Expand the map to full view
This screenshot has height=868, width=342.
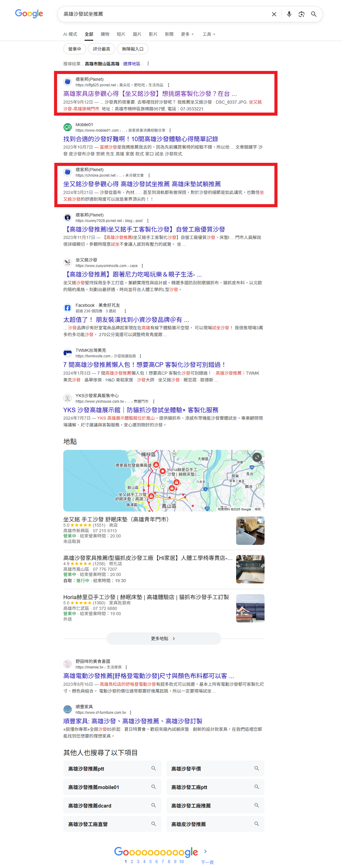(x=257, y=457)
